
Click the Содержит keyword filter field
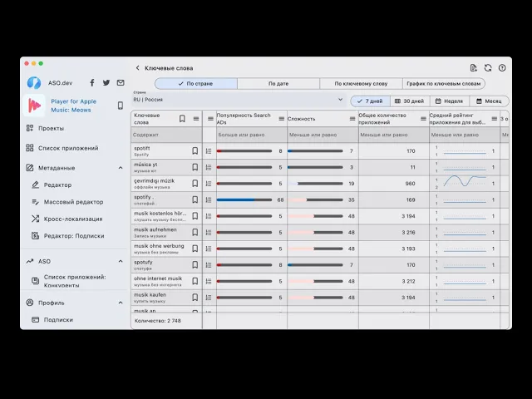coord(166,135)
